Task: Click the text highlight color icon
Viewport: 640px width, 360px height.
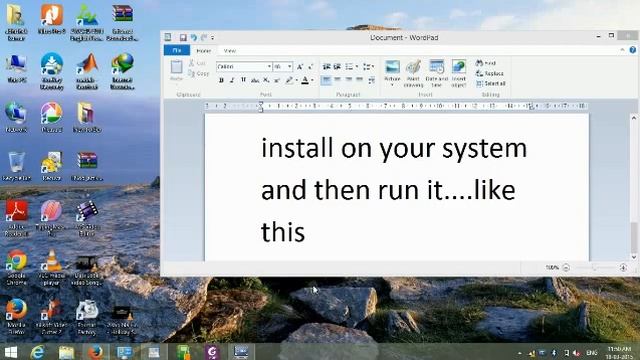Action: [x=289, y=80]
